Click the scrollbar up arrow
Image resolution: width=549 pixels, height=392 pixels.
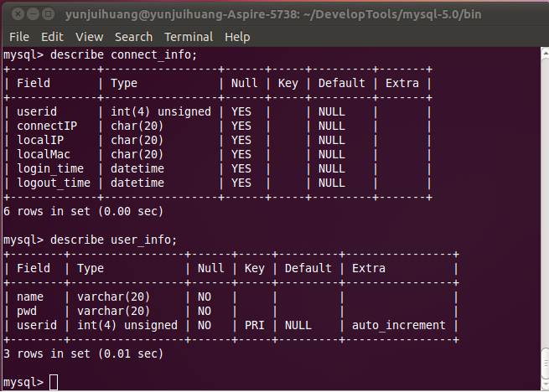pos(545,53)
